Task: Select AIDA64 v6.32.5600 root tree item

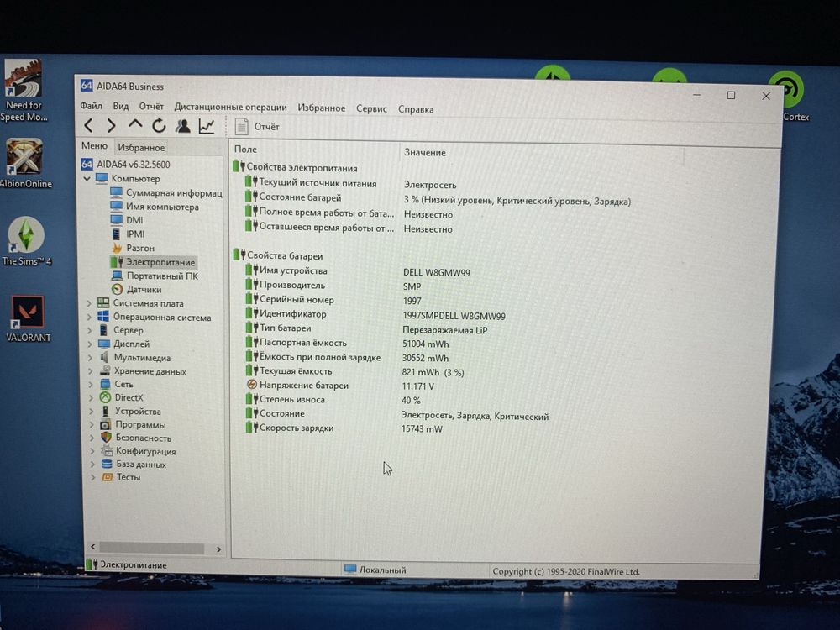Action: pos(126,165)
